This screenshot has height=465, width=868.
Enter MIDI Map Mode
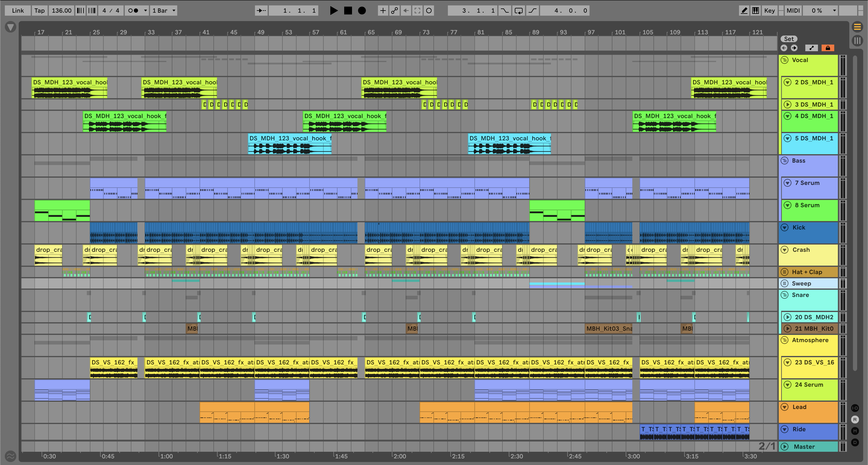pos(793,11)
